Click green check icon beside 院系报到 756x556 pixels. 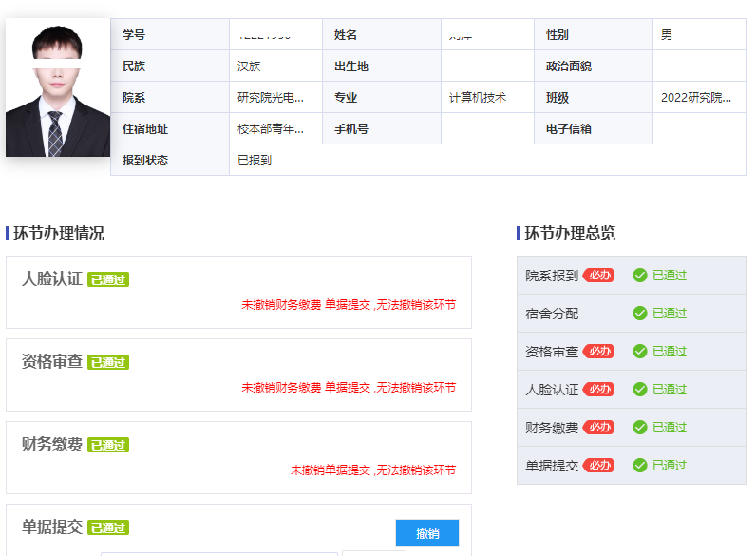(640, 276)
